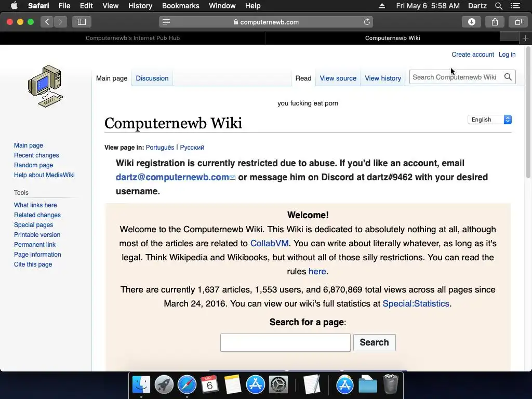This screenshot has height=399, width=532.
Task: Select the Main page wiki tab
Action: 112,78
